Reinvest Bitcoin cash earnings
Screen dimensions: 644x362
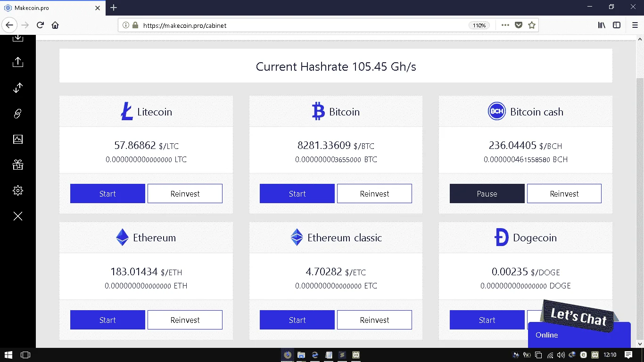click(x=564, y=194)
